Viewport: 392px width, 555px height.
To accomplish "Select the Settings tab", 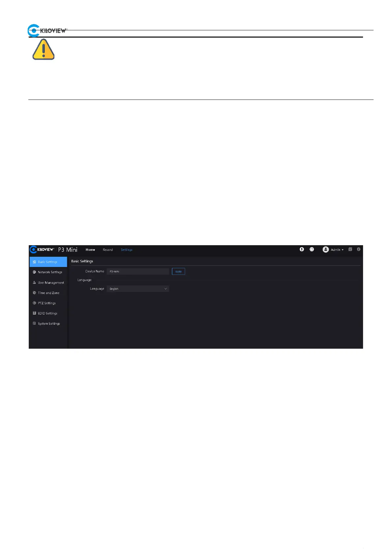I will coord(126,250).
